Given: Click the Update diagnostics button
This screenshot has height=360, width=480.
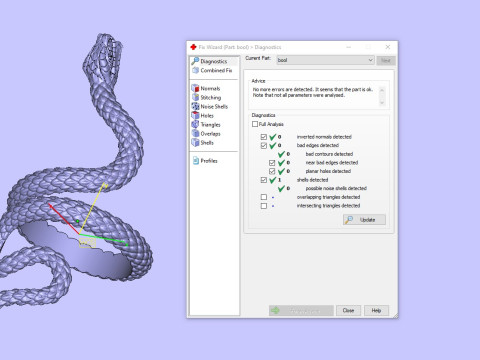Looking at the screenshot, I should (364, 220).
